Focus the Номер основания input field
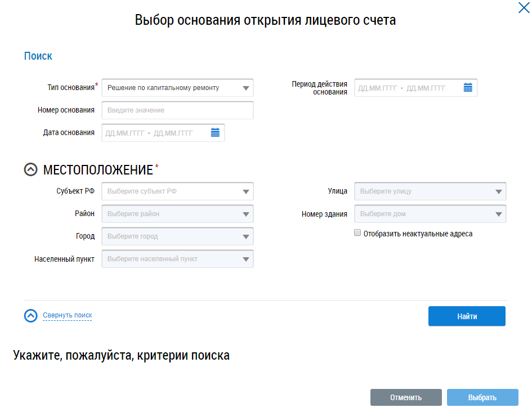The height and width of the screenshot is (412, 532). click(177, 110)
